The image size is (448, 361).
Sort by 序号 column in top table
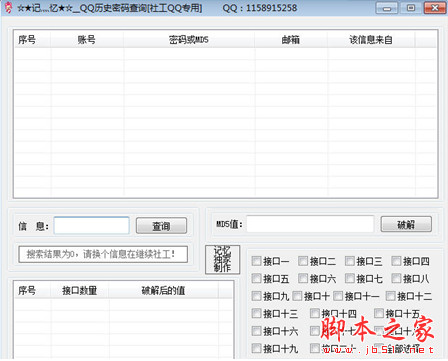pos(33,40)
